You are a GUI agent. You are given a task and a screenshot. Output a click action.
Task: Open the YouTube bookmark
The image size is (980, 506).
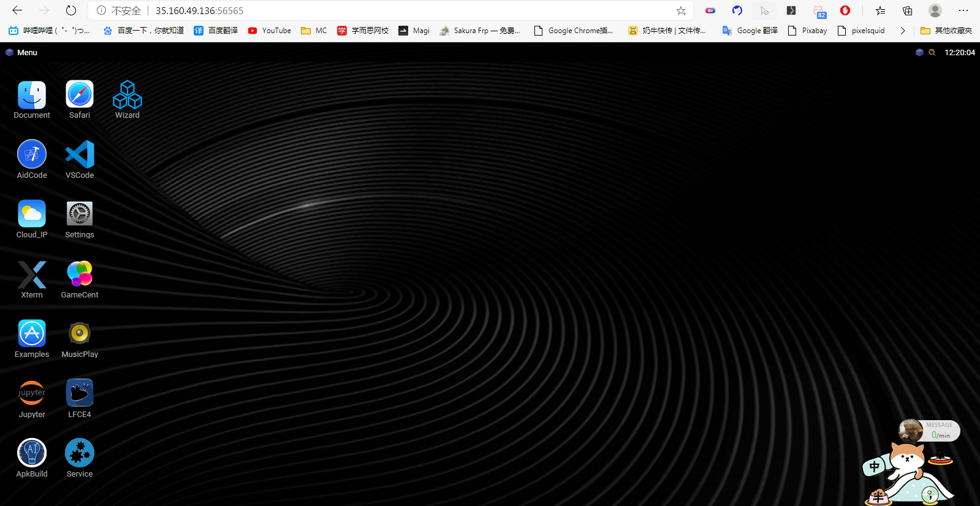tap(270, 31)
